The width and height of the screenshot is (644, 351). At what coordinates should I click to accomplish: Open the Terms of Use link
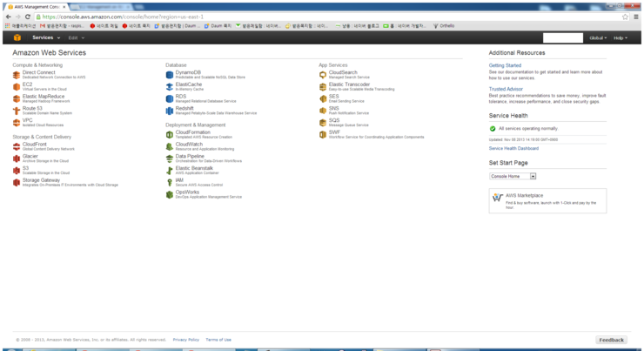coord(218,340)
